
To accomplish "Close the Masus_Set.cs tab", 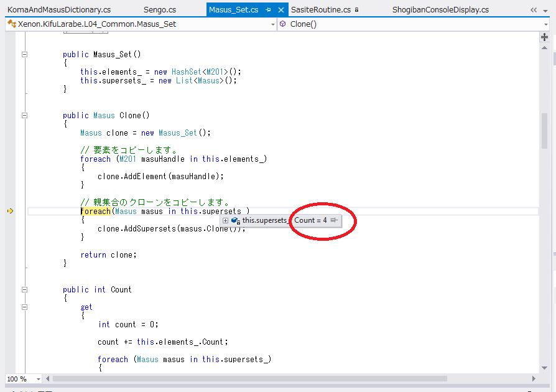I will pyautogui.click(x=281, y=10).
